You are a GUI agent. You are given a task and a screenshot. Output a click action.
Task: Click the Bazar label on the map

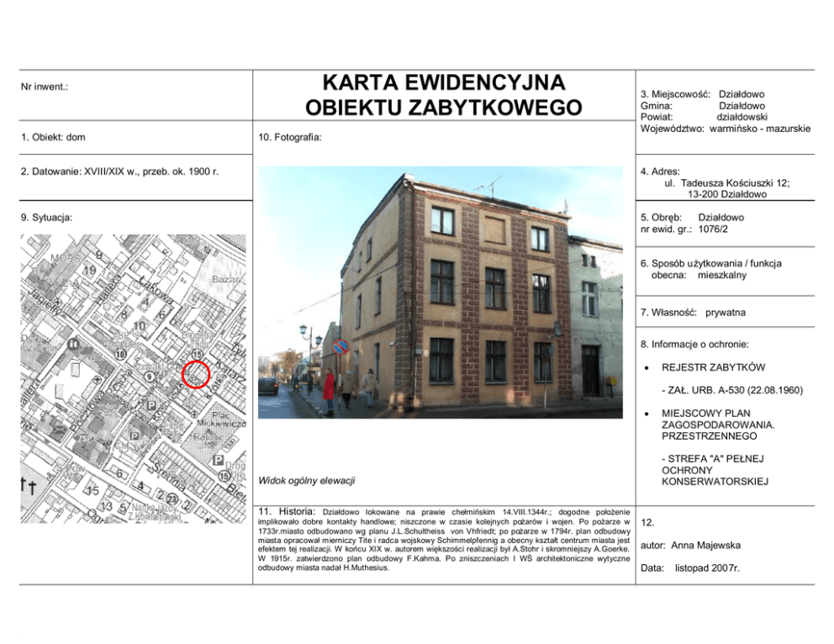tap(225, 278)
